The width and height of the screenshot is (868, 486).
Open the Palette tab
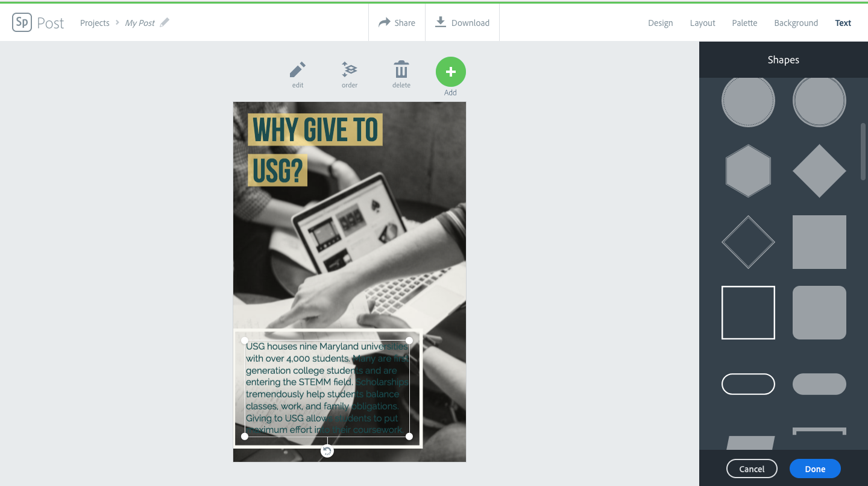point(744,23)
